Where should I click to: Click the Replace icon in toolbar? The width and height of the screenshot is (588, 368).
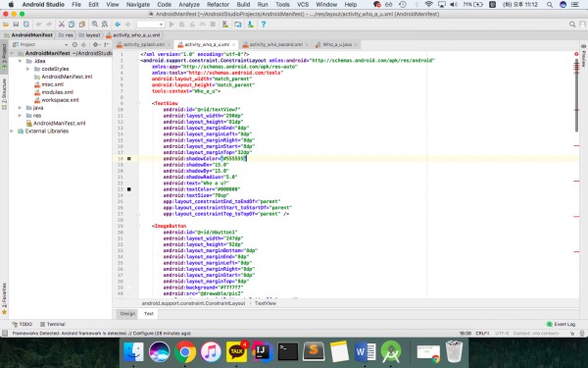105,25
